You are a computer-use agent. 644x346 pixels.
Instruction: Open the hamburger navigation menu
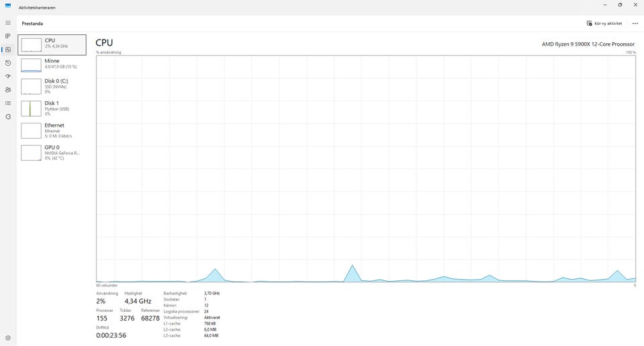[x=8, y=23]
